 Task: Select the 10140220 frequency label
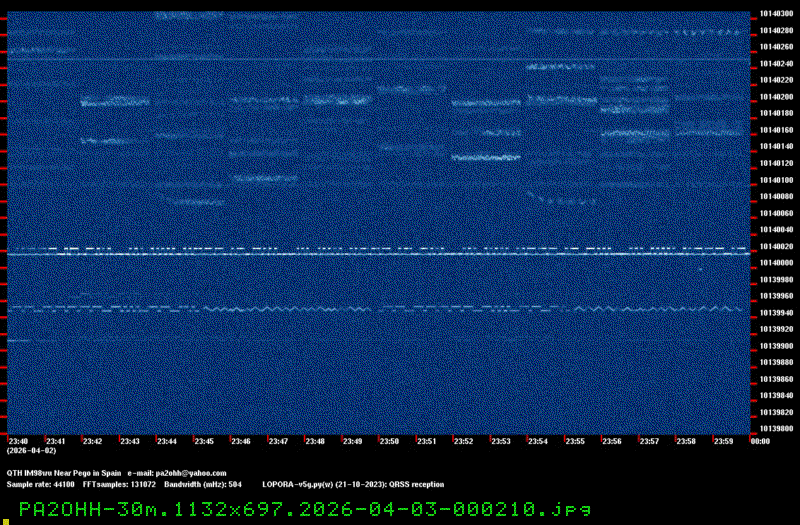click(777, 80)
